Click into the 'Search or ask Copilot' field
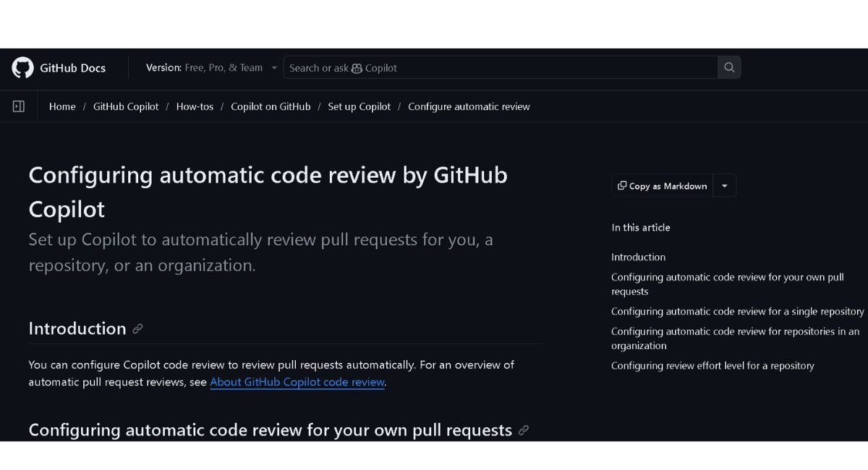This screenshot has height=470, width=868. (x=501, y=67)
